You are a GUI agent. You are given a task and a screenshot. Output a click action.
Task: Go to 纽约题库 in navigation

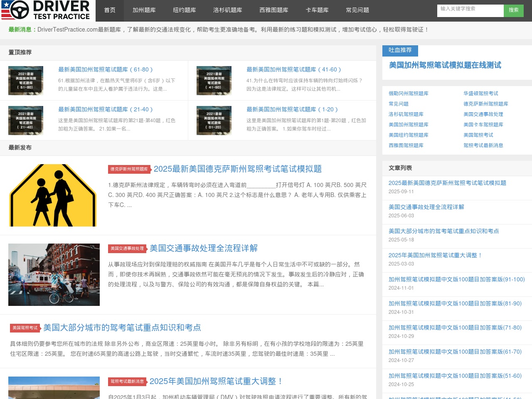[185, 10]
